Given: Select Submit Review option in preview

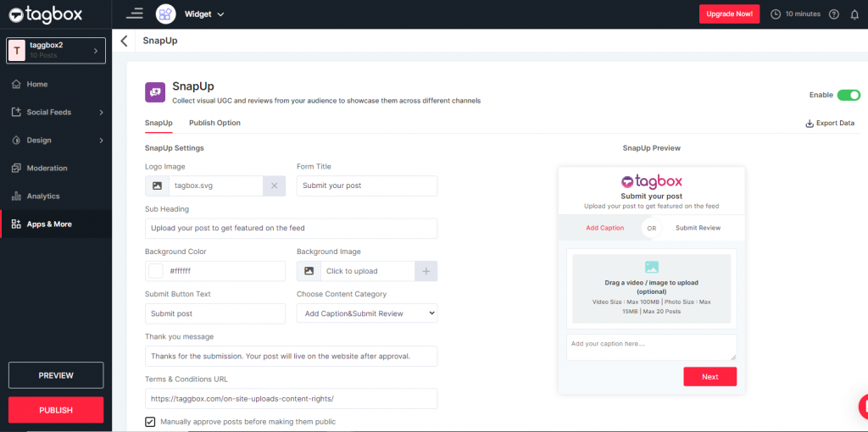Looking at the screenshot, I should (698, 228).
